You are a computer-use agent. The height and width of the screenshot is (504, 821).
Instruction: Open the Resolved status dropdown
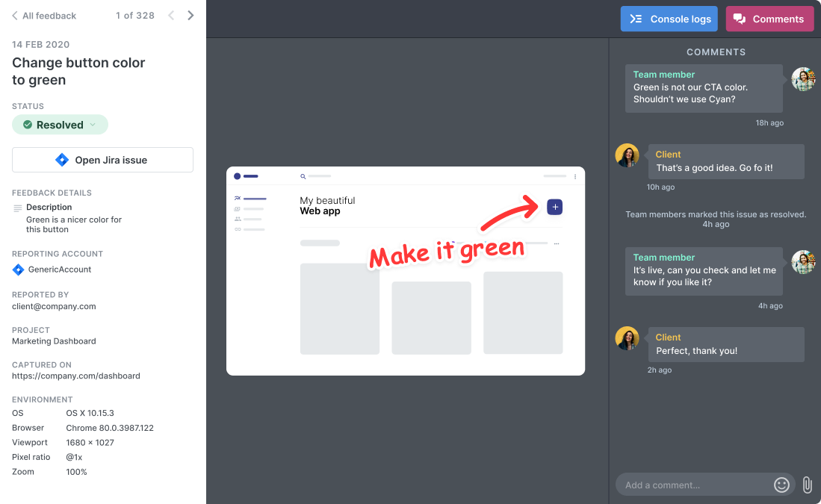pyautogui.click(x=61, y=125)
